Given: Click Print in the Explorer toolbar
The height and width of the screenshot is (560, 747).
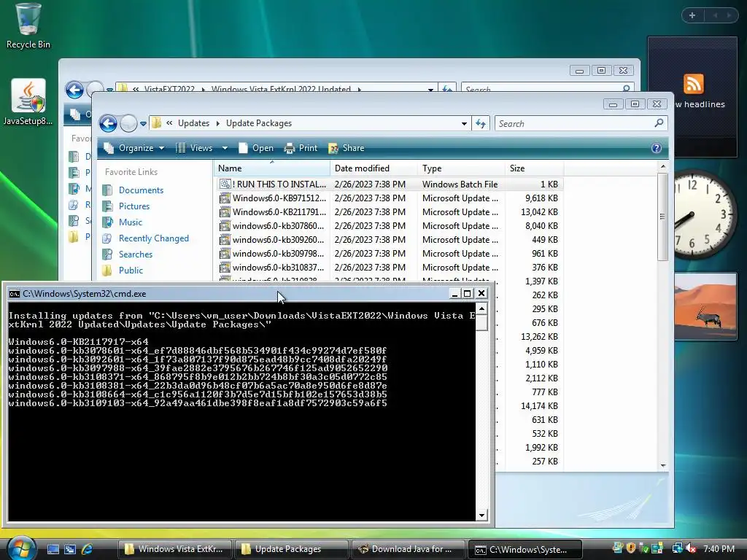Looking at the screenshot, I should pyautogui.click(x=301, y=148).
